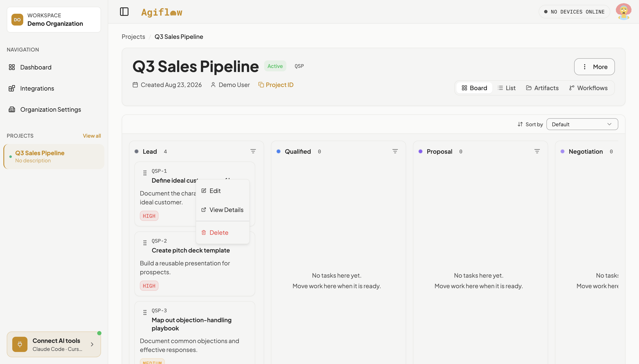Switch to the List tab

(506, 88)
